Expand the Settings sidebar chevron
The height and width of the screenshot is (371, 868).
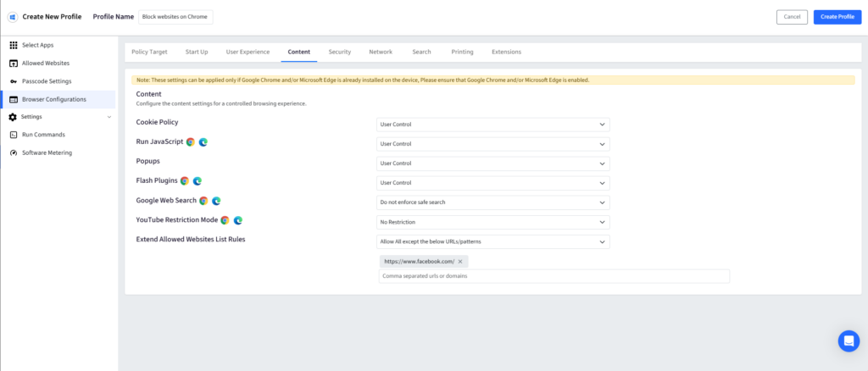(x=109, y=117)
